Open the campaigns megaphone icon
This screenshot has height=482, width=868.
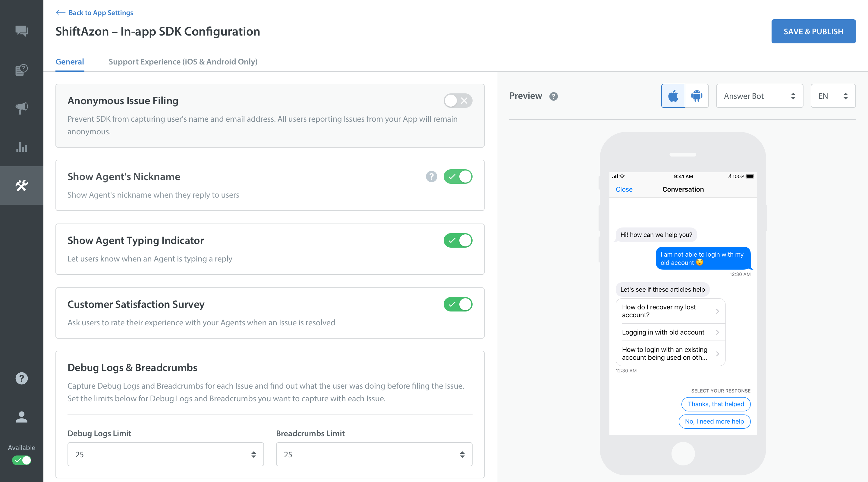pos(22,108)
